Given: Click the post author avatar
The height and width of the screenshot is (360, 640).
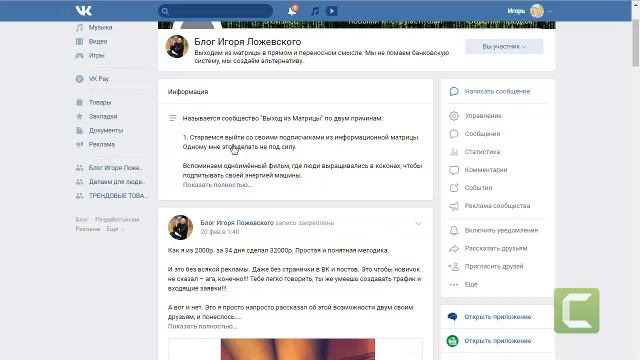Looking at the screenshot, I should [x=180, y=227].
